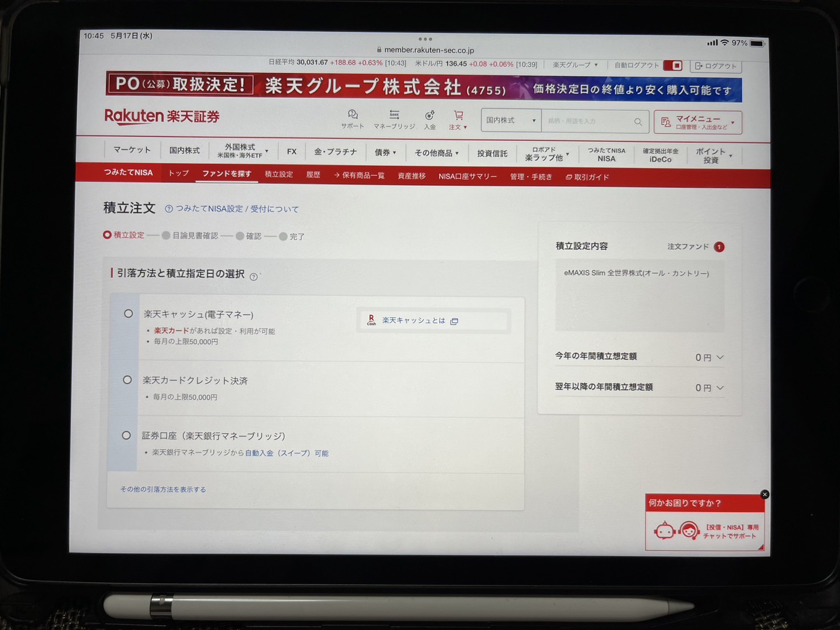The image size is (840, 630).
Task: Open the サポート support icon
Action: [x=352, y=119]
